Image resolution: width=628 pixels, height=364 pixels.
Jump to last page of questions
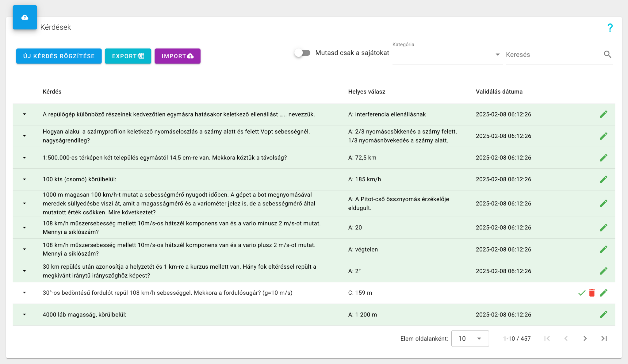click(604, 339)
